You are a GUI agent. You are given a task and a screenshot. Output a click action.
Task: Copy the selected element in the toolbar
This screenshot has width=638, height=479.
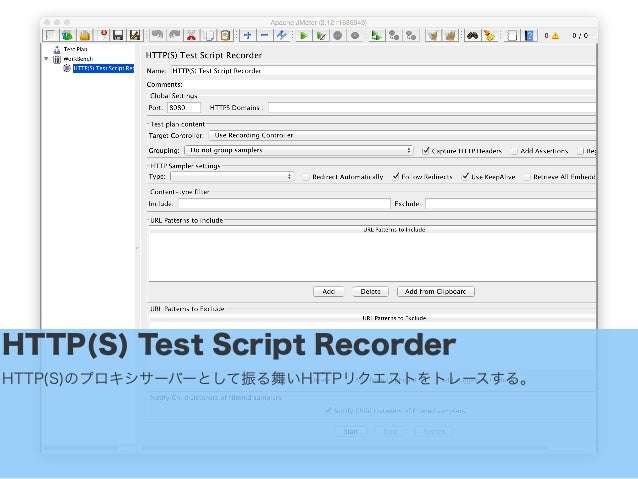[x=209, y=35]
